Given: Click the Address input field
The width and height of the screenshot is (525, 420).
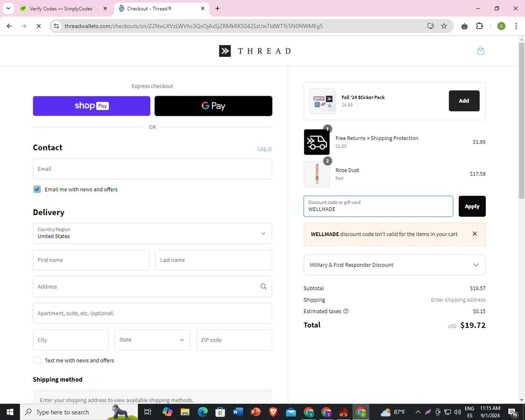Looking at the screenshot, I should pyautogui.click(x=152, y=287).
